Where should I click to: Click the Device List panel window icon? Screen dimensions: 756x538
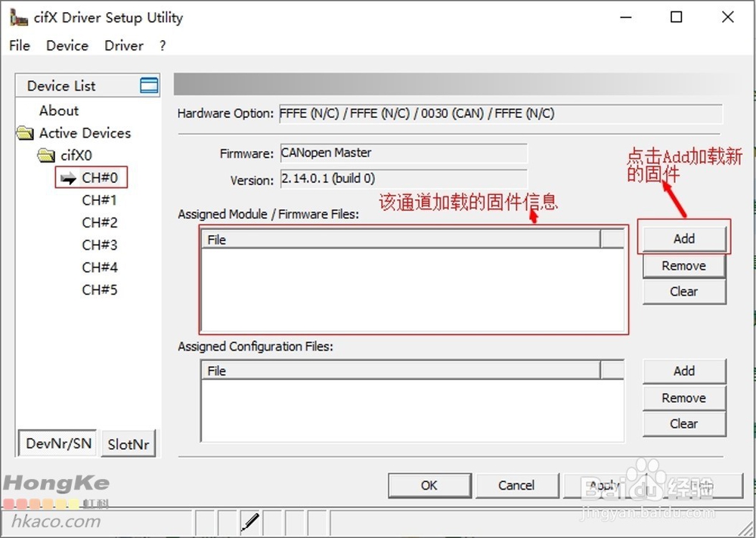point(149,85)
